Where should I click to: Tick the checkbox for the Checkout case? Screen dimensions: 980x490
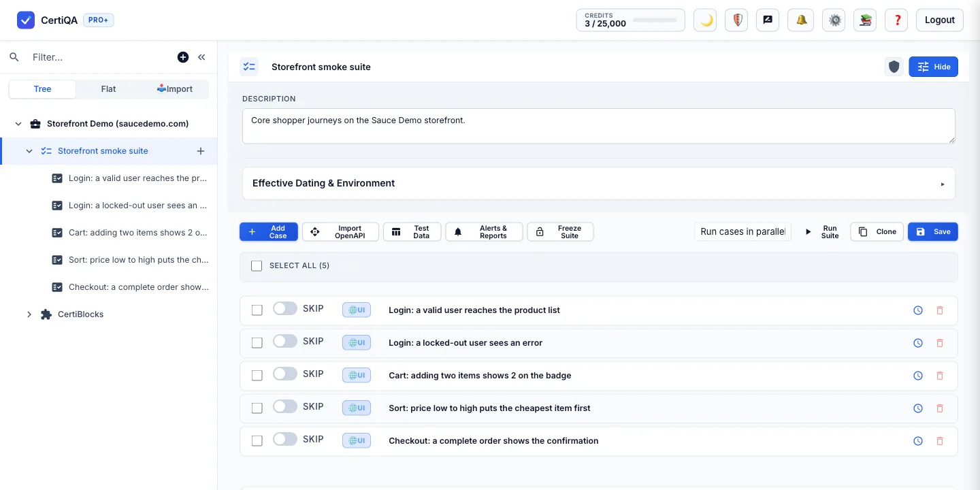[257, 441]
